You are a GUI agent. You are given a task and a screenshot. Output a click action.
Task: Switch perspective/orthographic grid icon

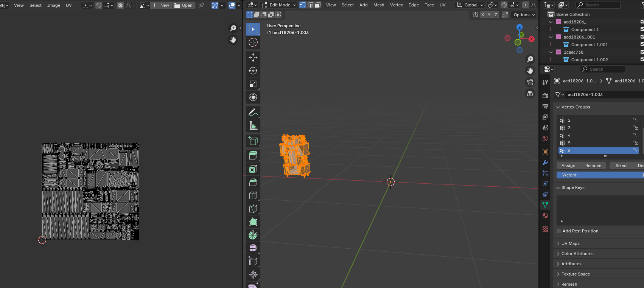pyautogui.click(x=530, y=93)
